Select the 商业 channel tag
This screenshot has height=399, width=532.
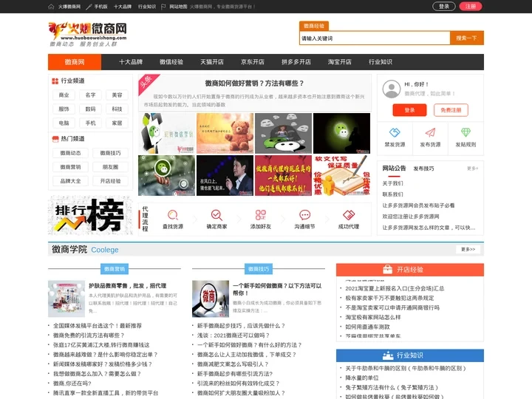(64, 95)
